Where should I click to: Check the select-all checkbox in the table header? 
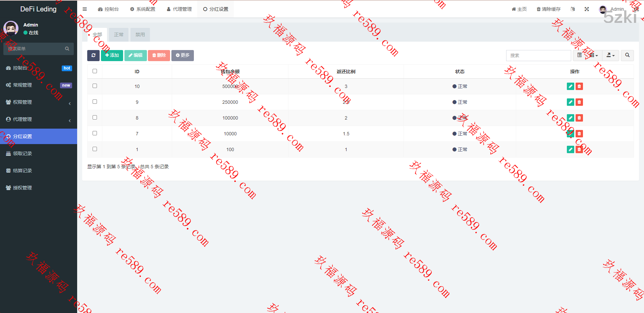pyautogui.click(x=95, y=71)
